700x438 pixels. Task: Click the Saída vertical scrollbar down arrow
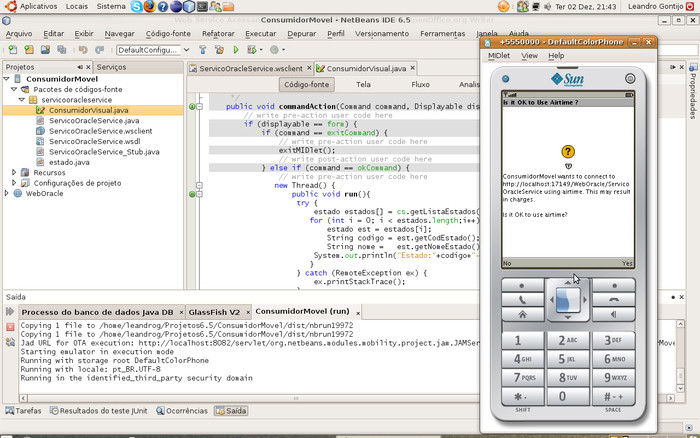point(680,388)
